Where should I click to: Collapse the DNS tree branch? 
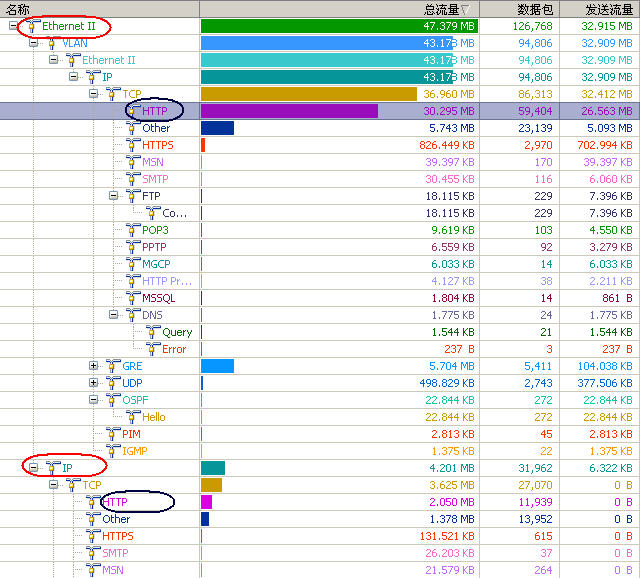114,315
